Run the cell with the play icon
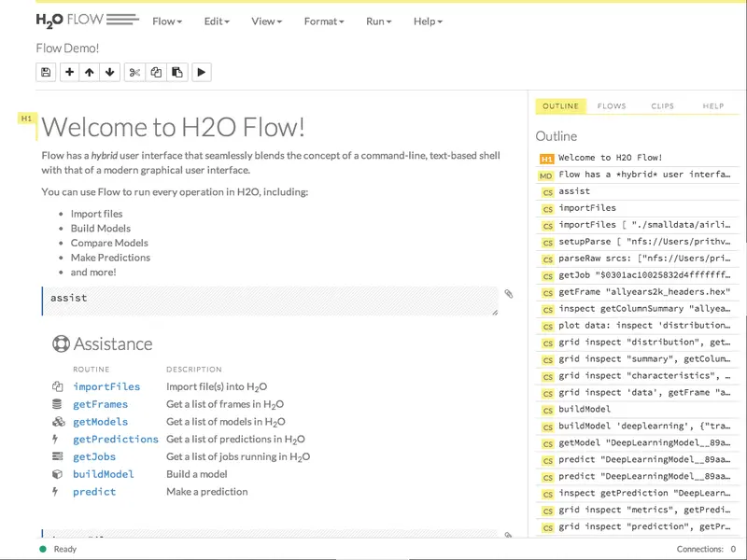This screenshot has height=560, width=747. [x=202, y=73]
